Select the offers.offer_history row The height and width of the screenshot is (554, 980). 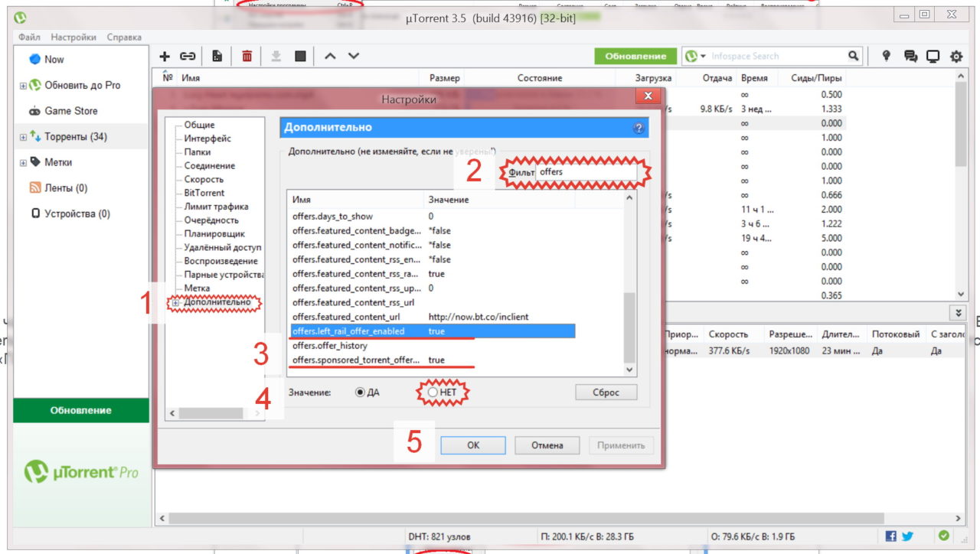[432, 346]
